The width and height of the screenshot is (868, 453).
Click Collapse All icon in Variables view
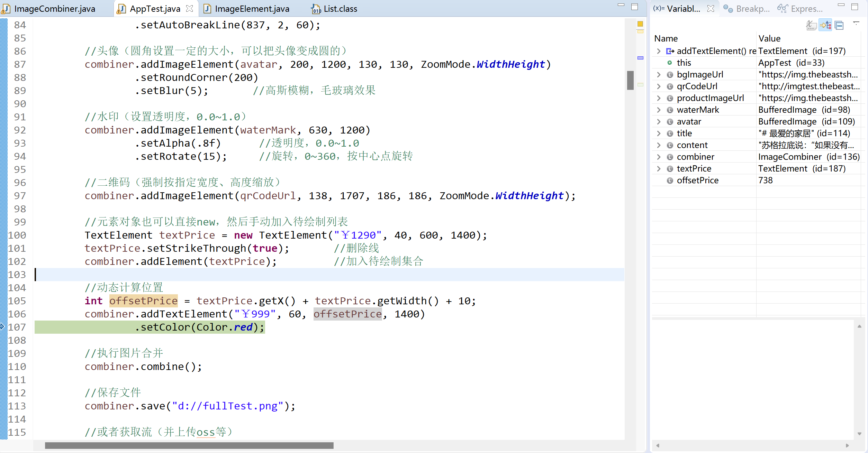839,25
